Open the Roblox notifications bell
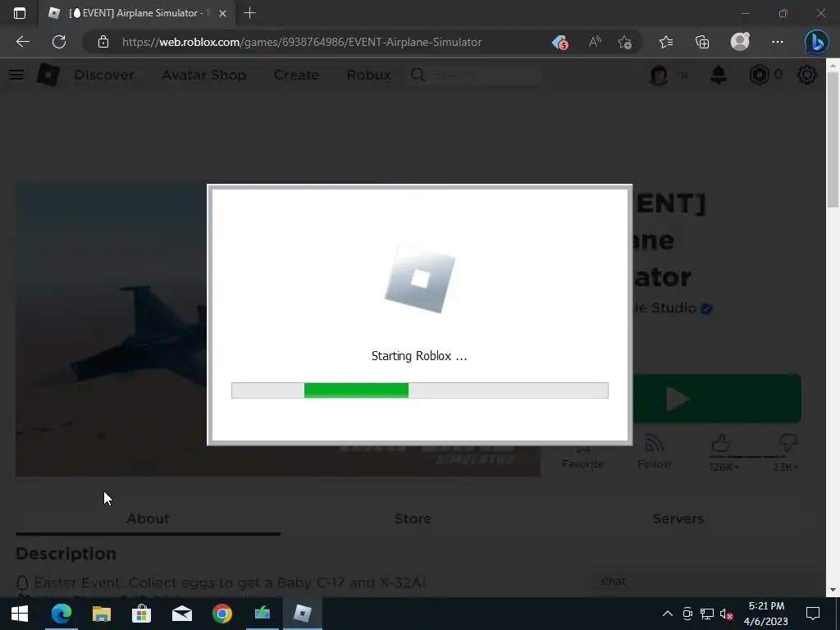 719,75
